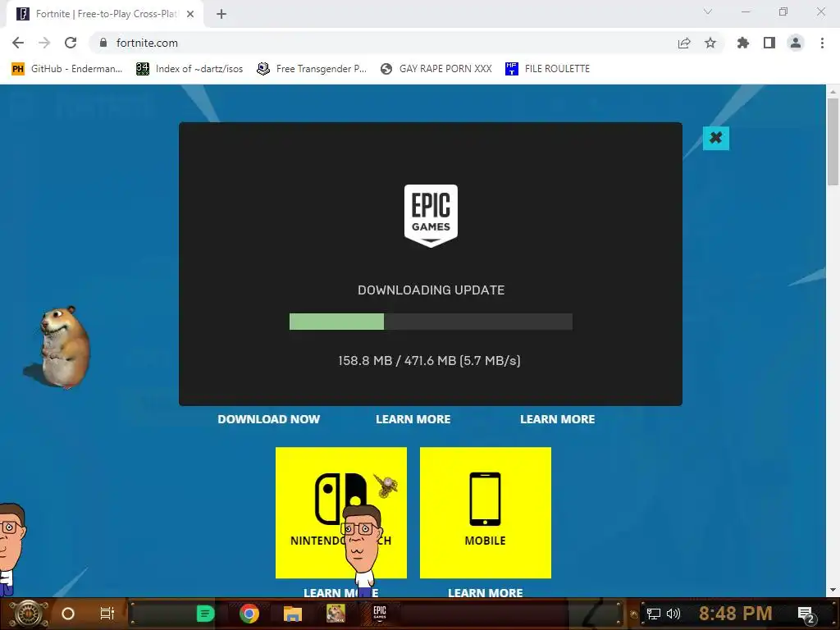Open the network tray icon

tap(654, 614)
